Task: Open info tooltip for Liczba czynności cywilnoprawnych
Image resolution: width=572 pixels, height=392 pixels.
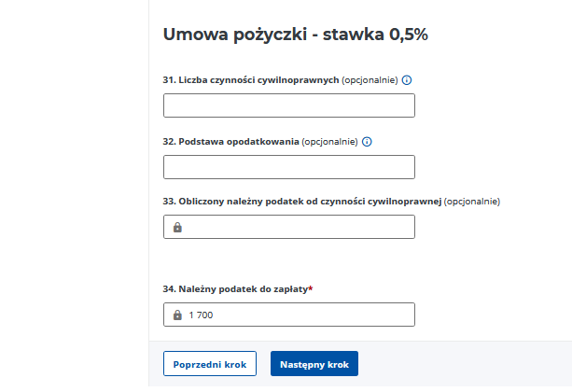Action: [407, 80]
